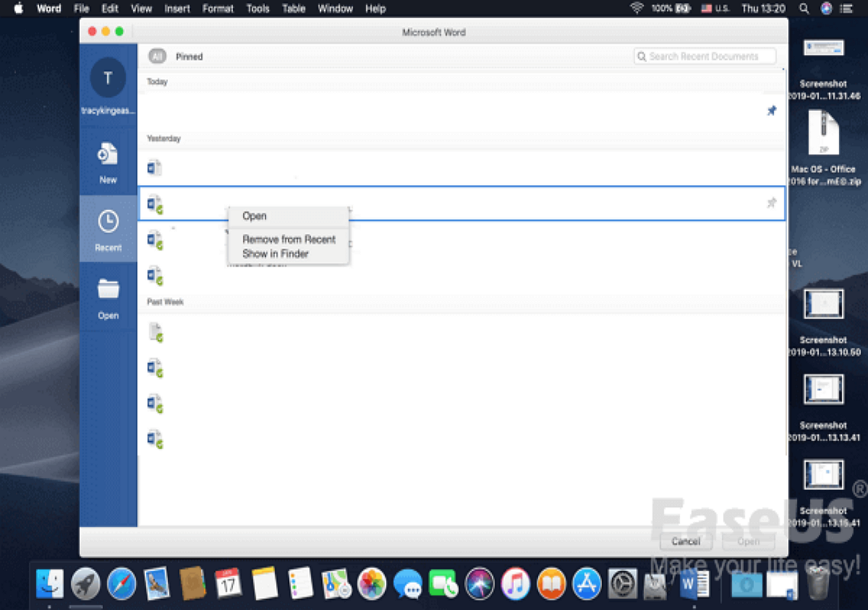Image resolution: width=868 pixels, height=610 pixels.
Task: Open the Edit menu
Action: tap(109, 9)
